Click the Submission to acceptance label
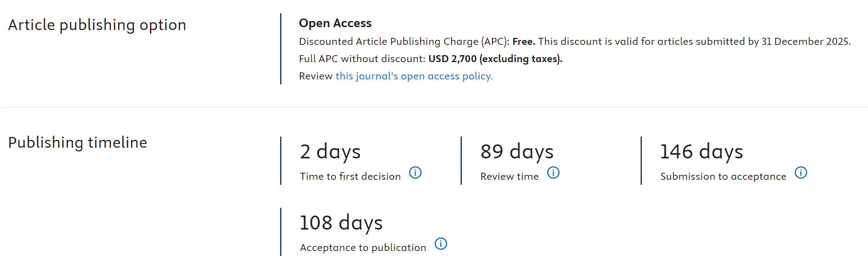868x267 pixels. coord(723,176)
